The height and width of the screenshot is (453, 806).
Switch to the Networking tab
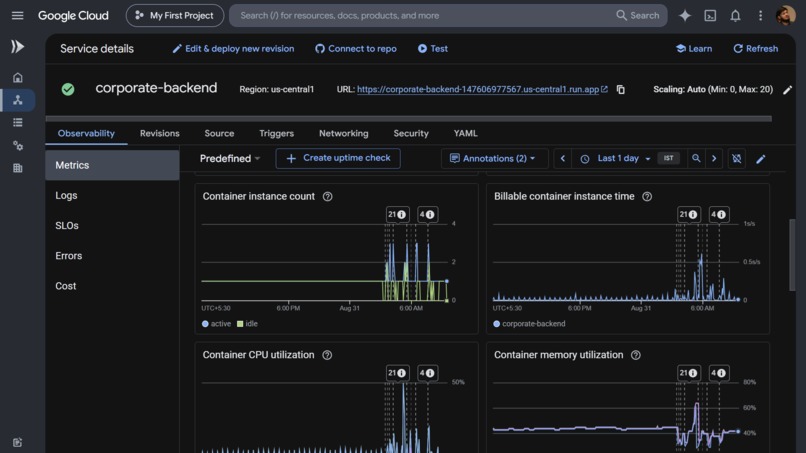344,134
